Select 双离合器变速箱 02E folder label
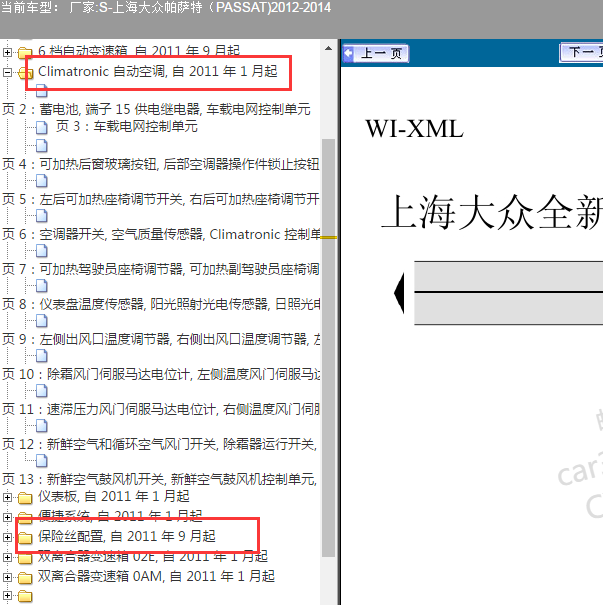 pyautogui.click(x=152, y=556)
